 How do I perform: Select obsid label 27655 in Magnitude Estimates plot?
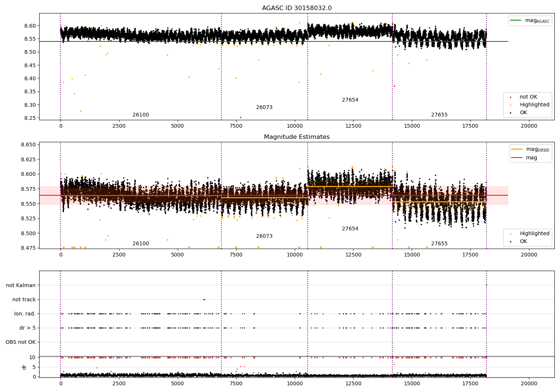[x=439, y=243]
